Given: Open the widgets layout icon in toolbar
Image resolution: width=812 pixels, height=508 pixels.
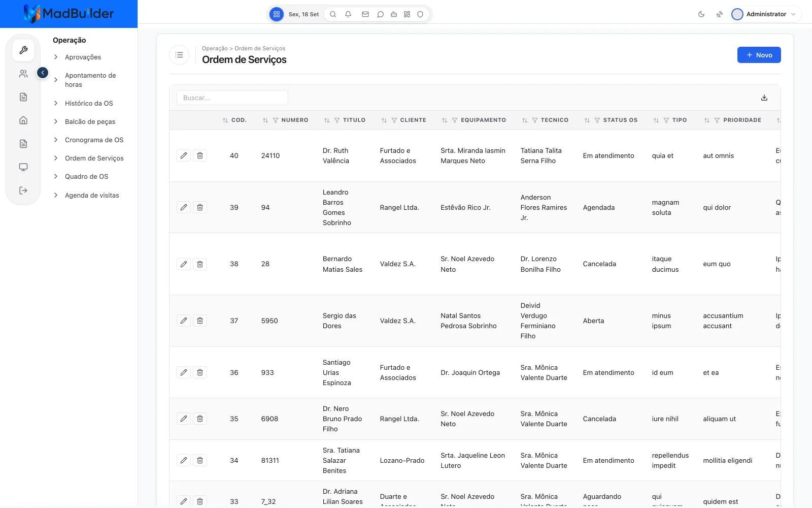Looking at the screenshot, I should tap(407, 14).
